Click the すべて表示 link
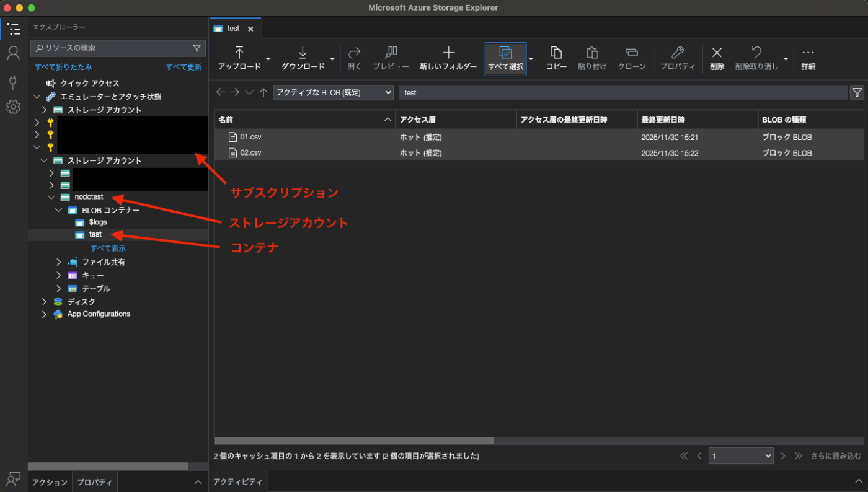Viewport: 868px width, 492px height. click(x=108, y=248)
